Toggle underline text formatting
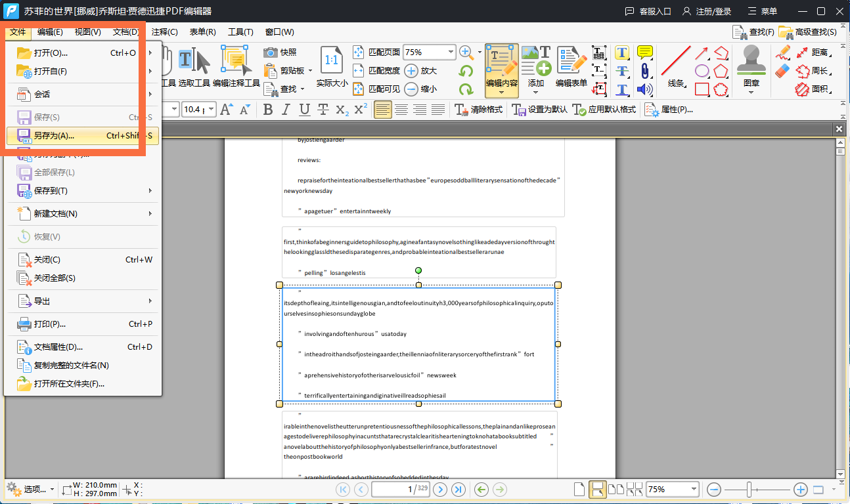The width and height of the screenshot is (850, 504). point(305,110)
